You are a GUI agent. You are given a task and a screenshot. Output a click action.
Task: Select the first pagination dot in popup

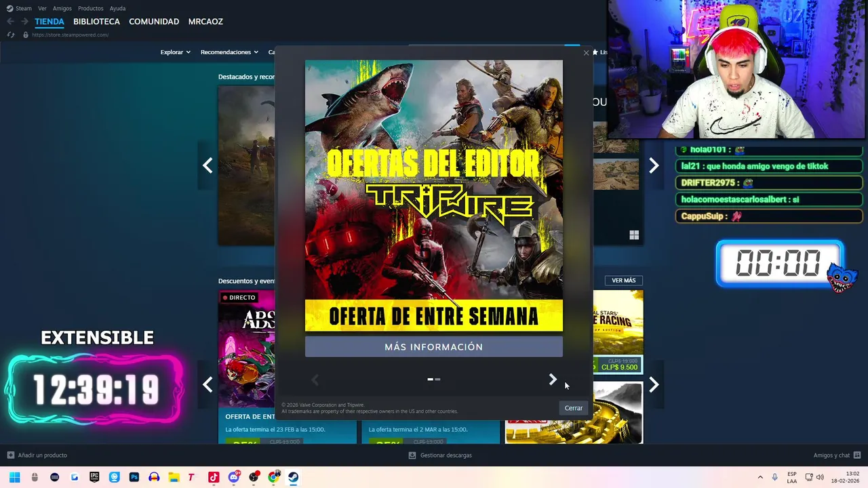click(x=431, y=380)
